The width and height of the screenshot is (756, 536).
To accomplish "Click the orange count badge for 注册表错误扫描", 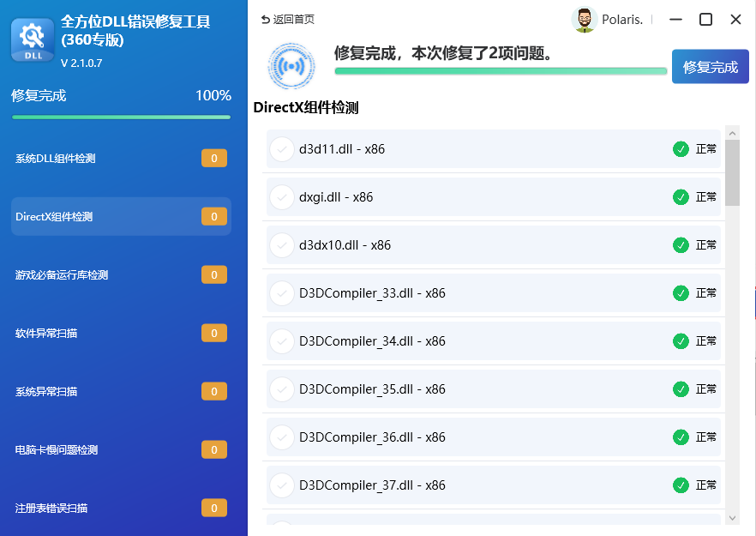I will point(213,508).
